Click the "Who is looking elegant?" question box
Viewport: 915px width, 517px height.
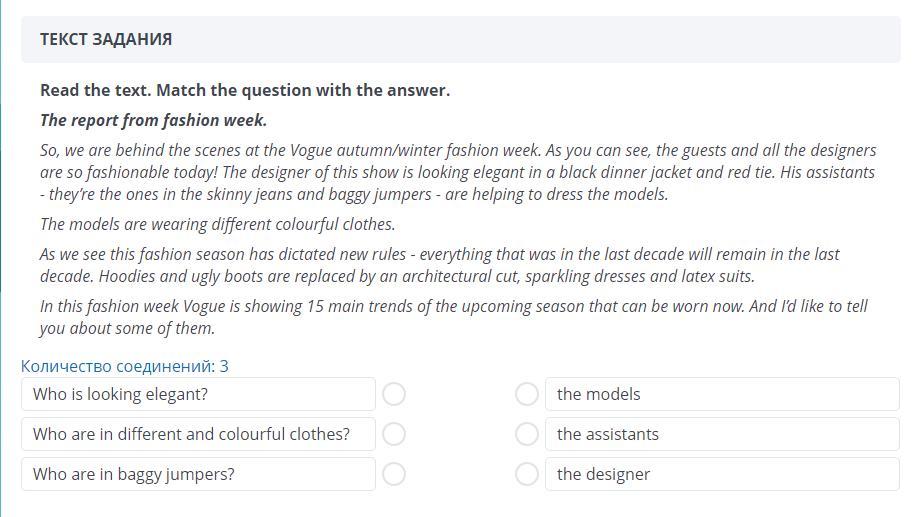click(x=198, y=394)
